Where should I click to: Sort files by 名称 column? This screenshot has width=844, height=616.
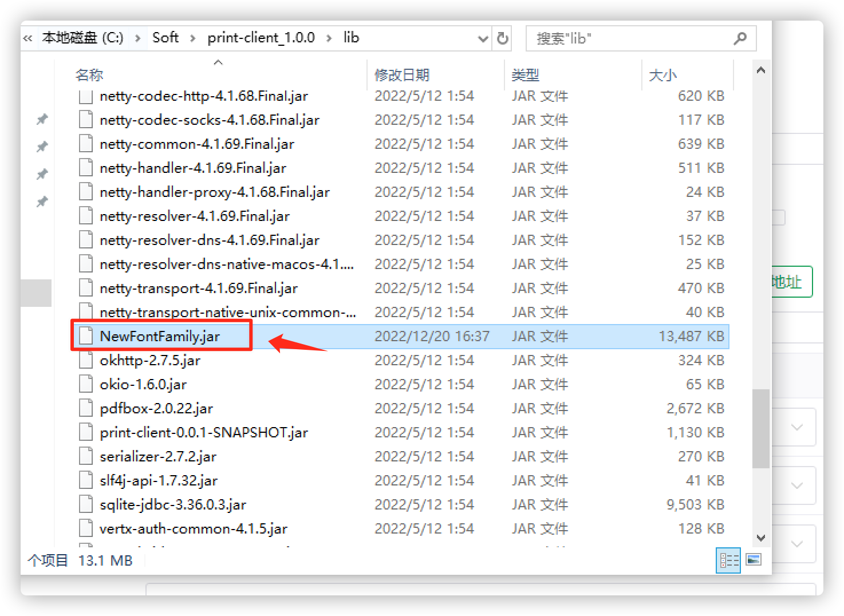[89, 75]
